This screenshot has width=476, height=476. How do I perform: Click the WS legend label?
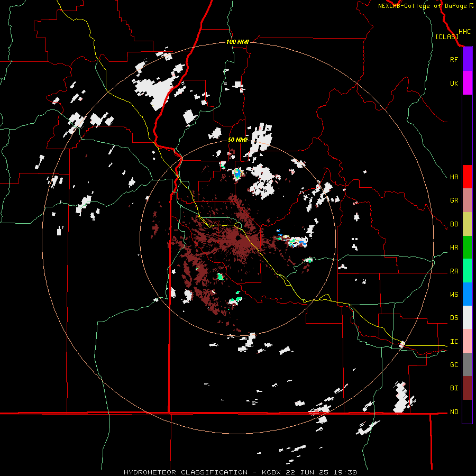454,295
